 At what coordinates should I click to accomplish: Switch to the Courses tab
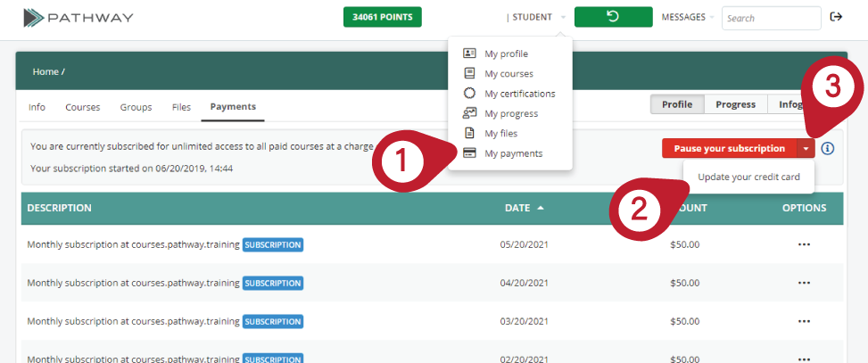(x=82, y=107)
